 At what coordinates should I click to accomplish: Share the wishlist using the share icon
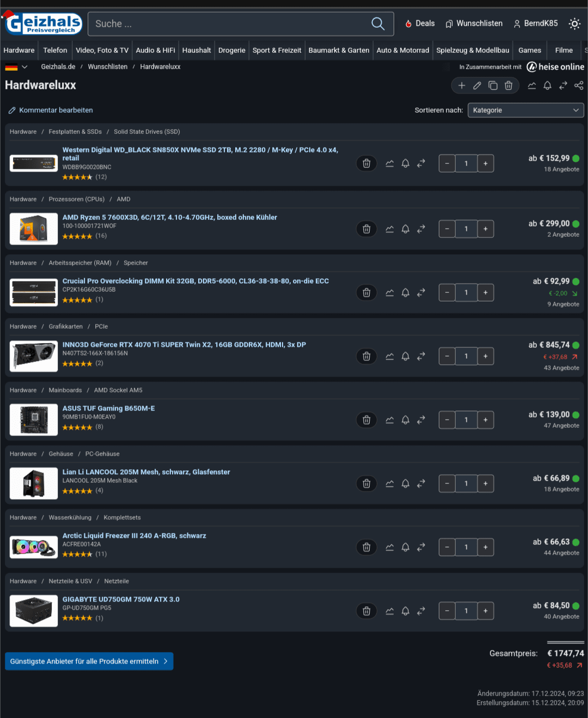click(579, 85)
